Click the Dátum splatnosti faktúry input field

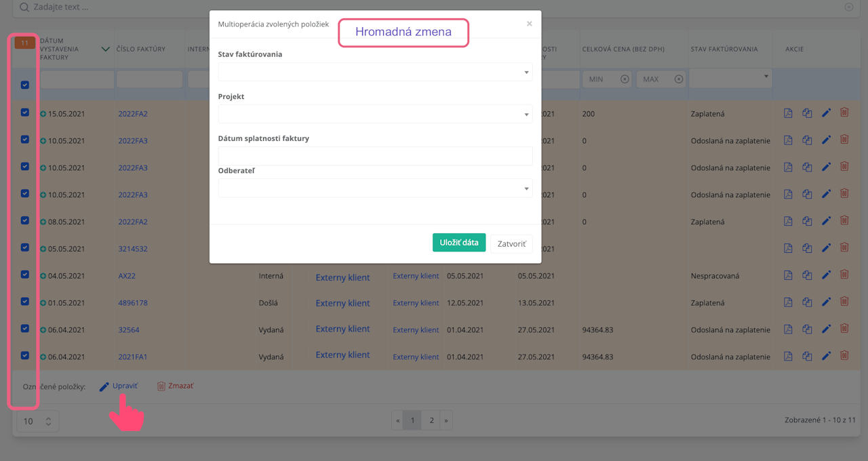coord(375,156)
